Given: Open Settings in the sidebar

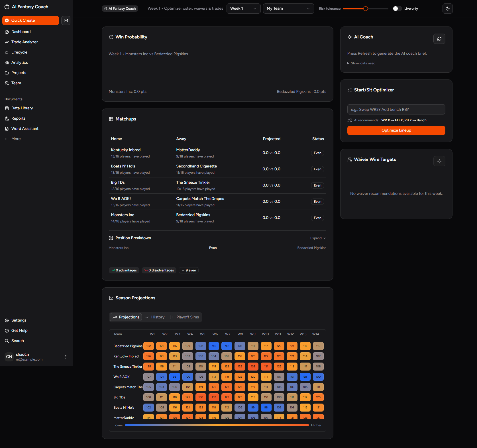Looking at the screenshot, I should tap(19, 320).
